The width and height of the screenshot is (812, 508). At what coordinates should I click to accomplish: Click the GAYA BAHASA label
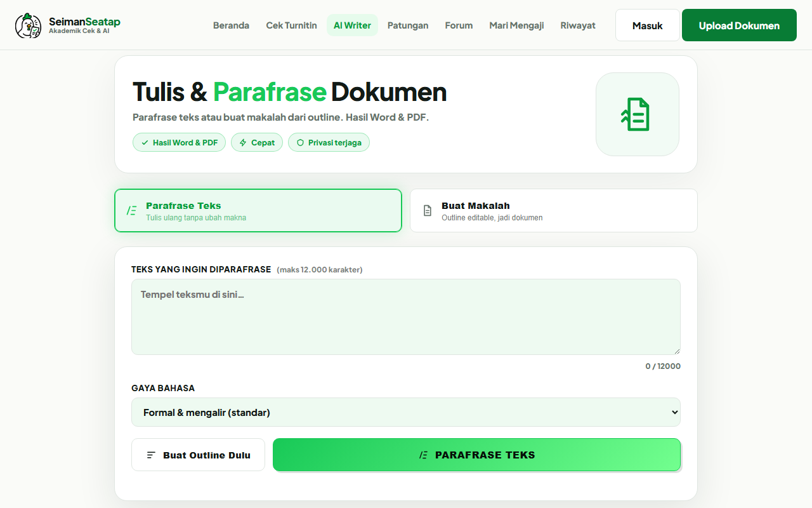point(163,388)
